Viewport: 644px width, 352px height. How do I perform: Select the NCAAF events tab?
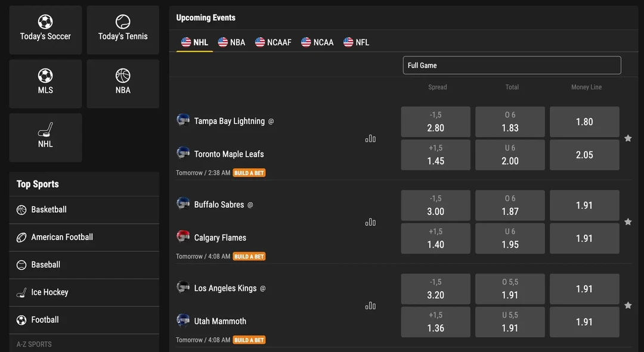pos(273,42)
